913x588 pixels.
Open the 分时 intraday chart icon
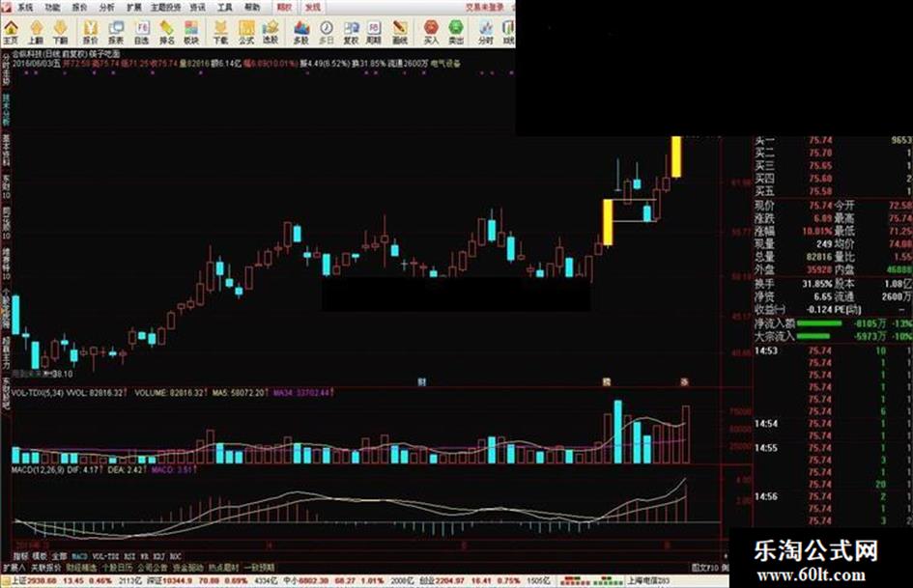(486, 32)
